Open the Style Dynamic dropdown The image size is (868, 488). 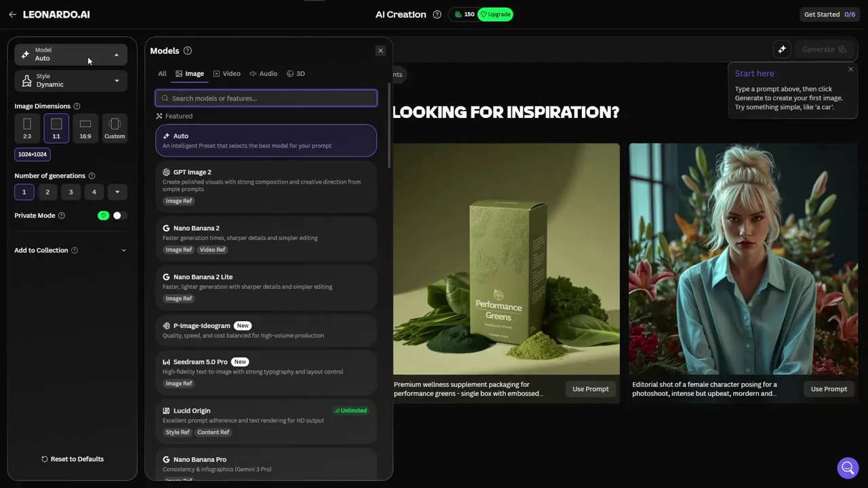coord(71,81)
